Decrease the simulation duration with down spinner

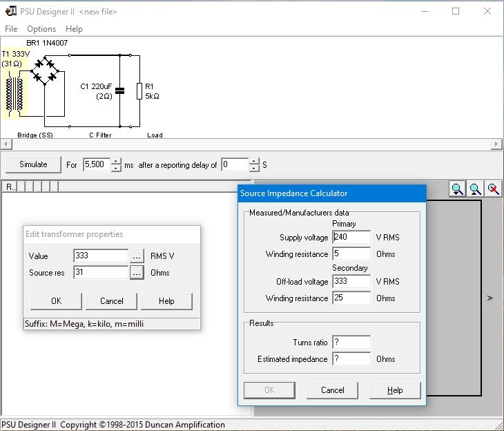116,169
